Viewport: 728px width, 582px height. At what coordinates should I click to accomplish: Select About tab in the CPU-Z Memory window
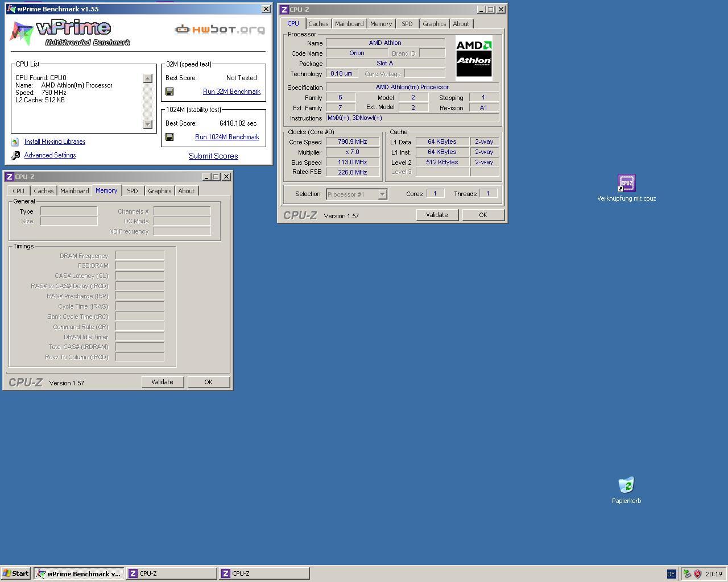[x=186, y=191]
